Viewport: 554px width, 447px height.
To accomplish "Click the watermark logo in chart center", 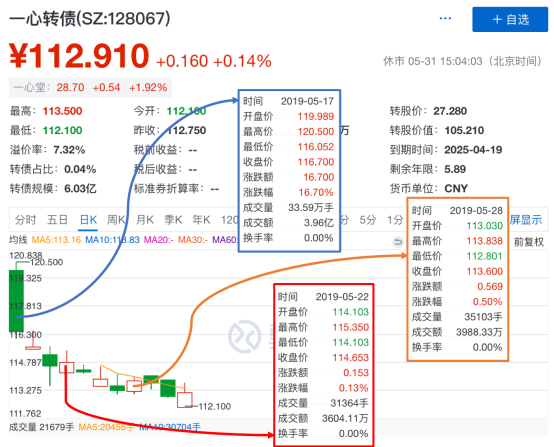I will 244,336.
